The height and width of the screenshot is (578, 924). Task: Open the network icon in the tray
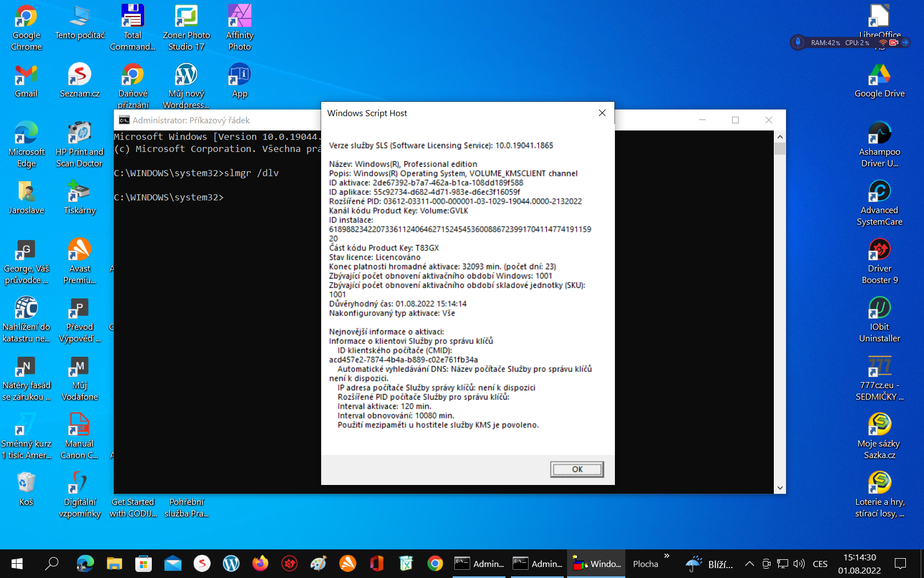tap(783, 564)
